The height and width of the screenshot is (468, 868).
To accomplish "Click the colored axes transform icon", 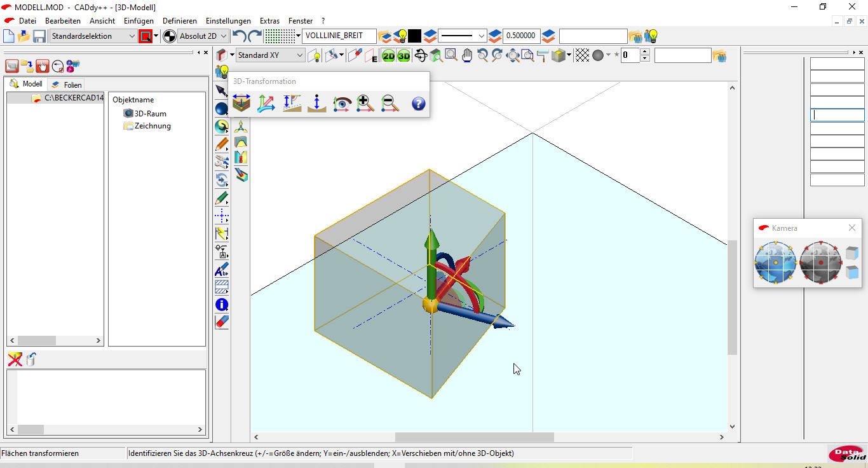I will (266, 104).
